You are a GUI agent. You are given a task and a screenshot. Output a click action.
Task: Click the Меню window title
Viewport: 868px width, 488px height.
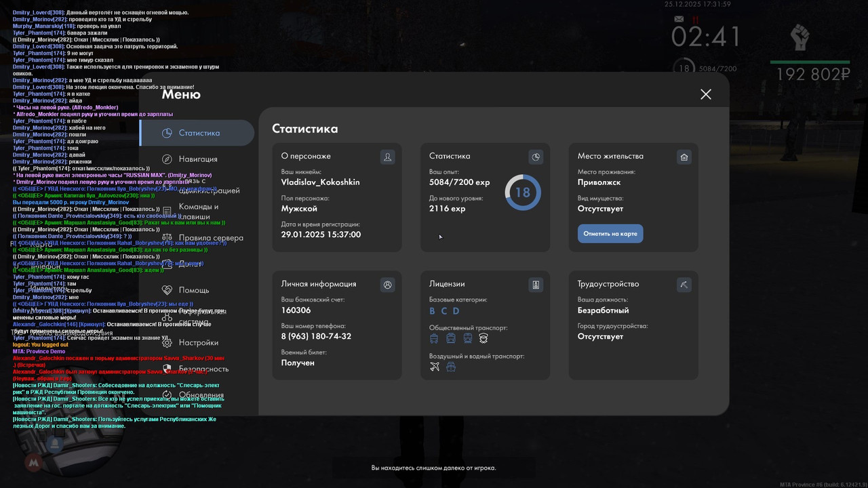pos(181,94)
